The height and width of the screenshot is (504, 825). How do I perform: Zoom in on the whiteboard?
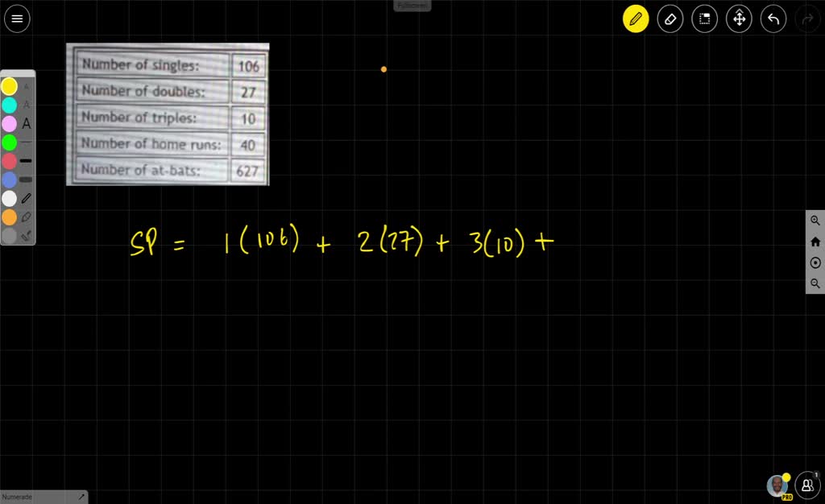(815, 221)
